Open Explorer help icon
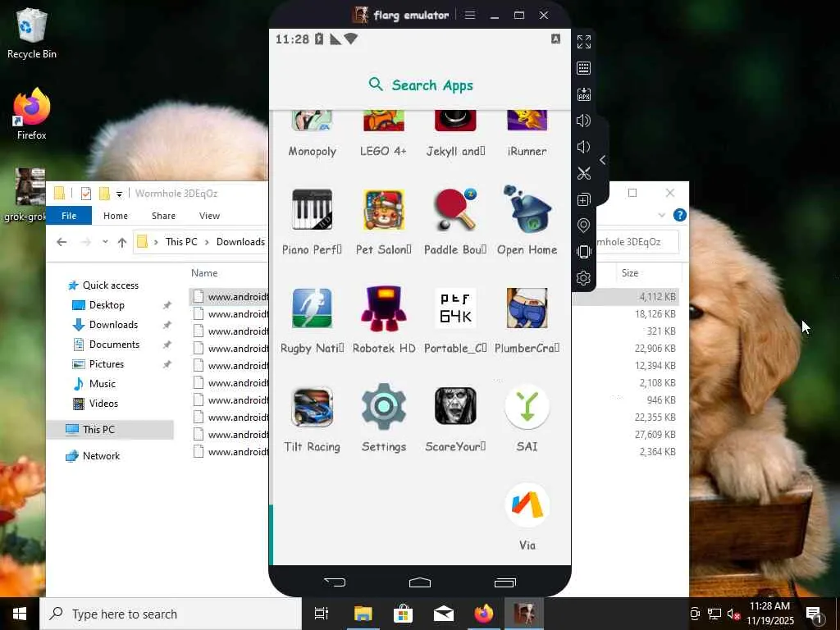Viewport: 840px width, 630px height. [x=680, y=216]
